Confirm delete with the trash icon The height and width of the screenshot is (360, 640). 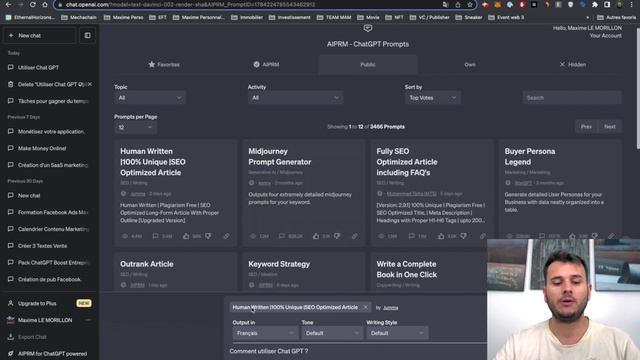pos(11,84)
